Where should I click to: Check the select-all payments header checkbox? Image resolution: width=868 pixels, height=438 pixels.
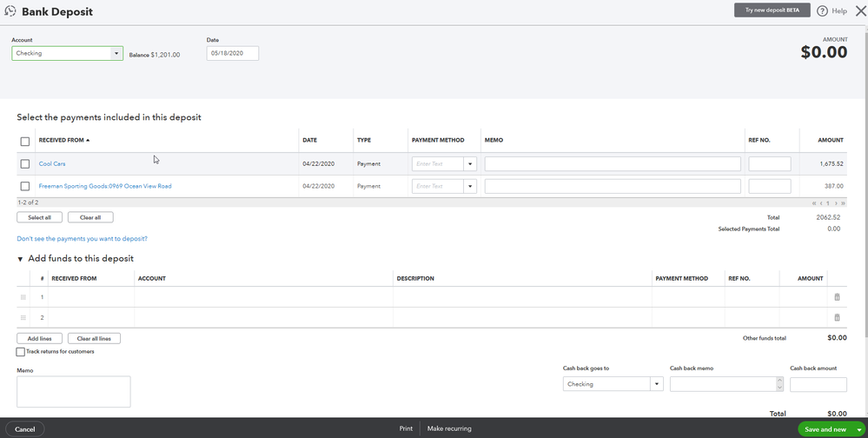coord(25,141)
